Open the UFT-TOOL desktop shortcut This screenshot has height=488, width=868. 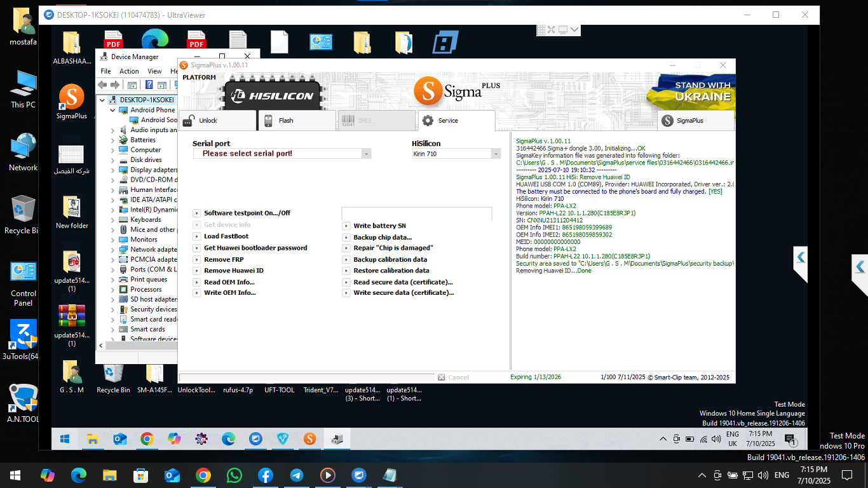click(280, 390)
